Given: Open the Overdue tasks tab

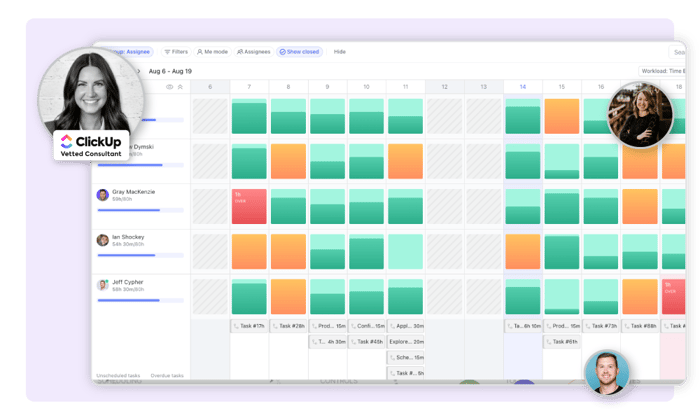Looking at the screenshot, I should pyautogui.click(x=167, y=375).
